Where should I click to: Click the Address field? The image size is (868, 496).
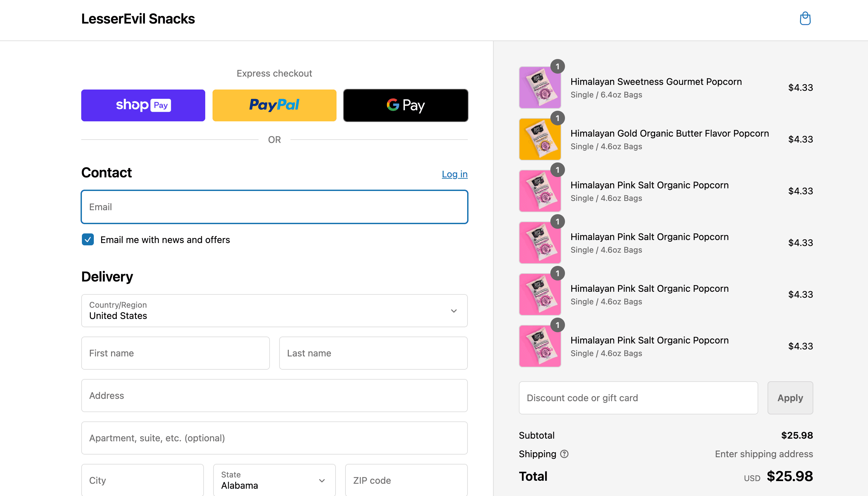274,396
